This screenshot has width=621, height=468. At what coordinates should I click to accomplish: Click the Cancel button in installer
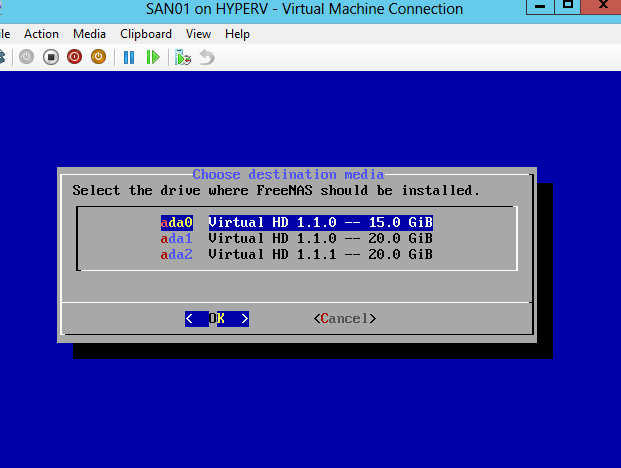pos(345,319)
